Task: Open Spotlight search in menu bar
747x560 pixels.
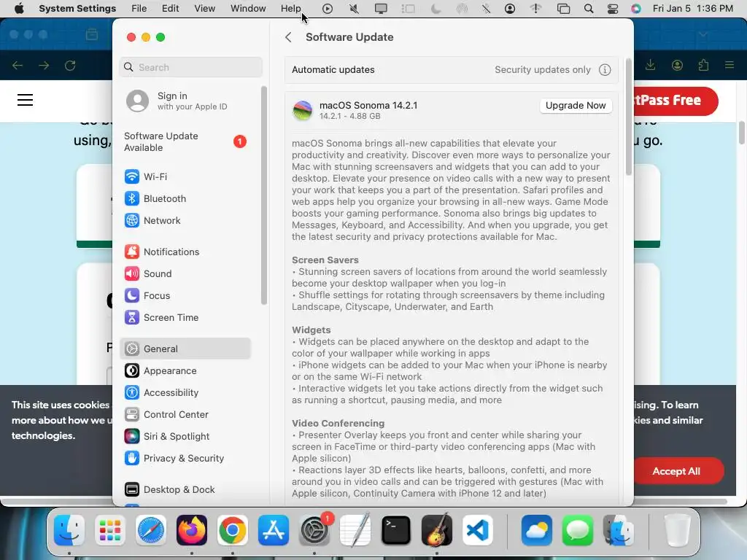Action: tap(589, 9)
